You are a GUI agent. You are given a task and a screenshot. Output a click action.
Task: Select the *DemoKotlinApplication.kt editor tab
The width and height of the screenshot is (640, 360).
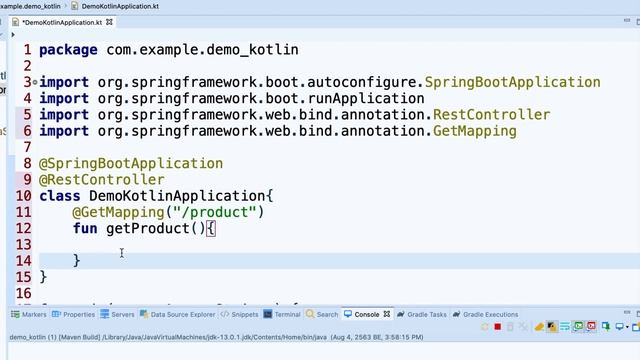[x=62, y=22]
